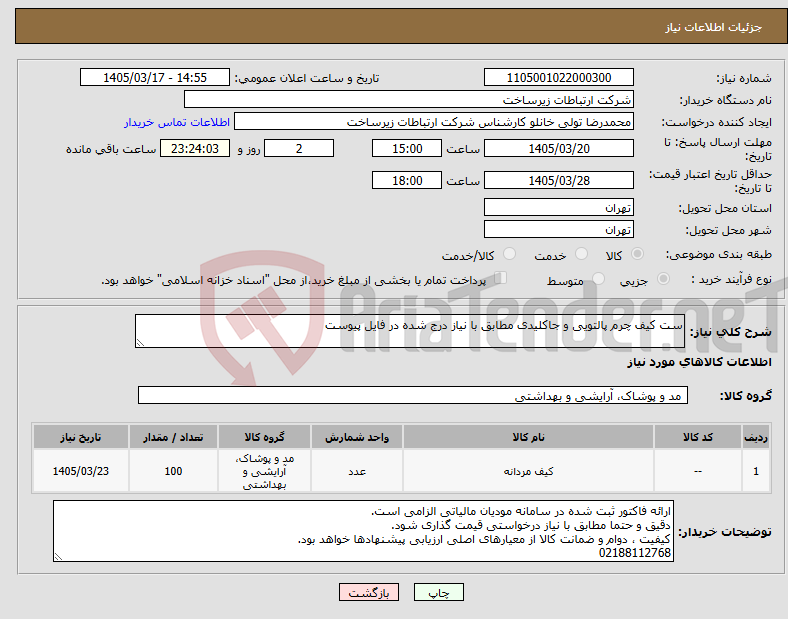Click the goods group field مد و پوشاک
This screenshot has width=788, height=619.
point(413,395)
